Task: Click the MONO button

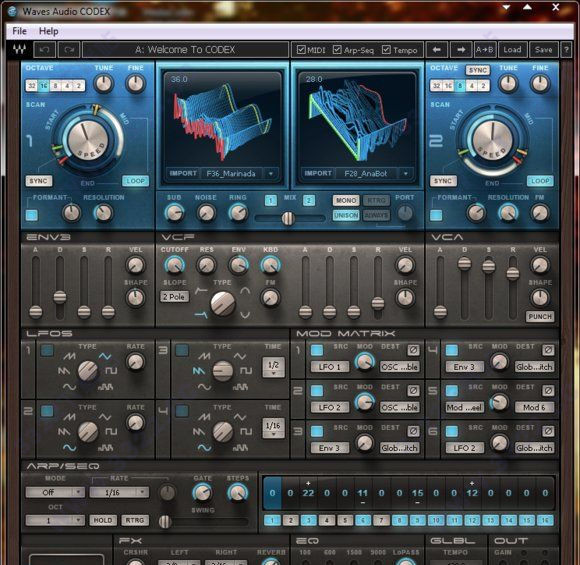Action: (x=346, y=200)
